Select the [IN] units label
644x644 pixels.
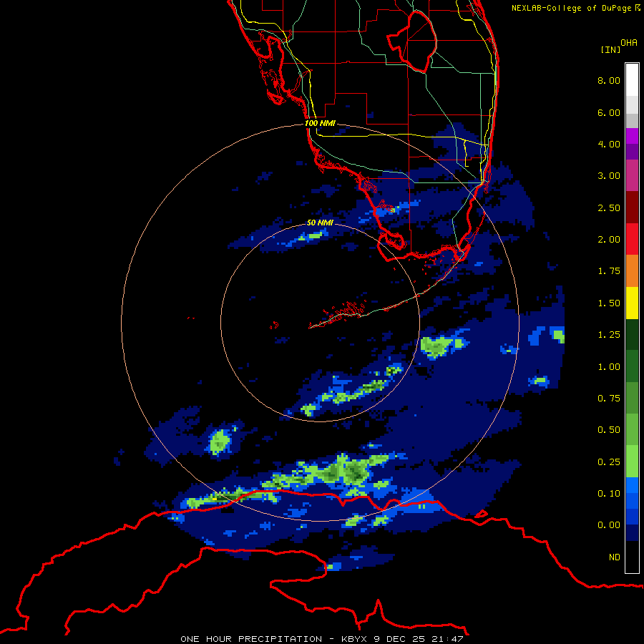click(610, 49)
